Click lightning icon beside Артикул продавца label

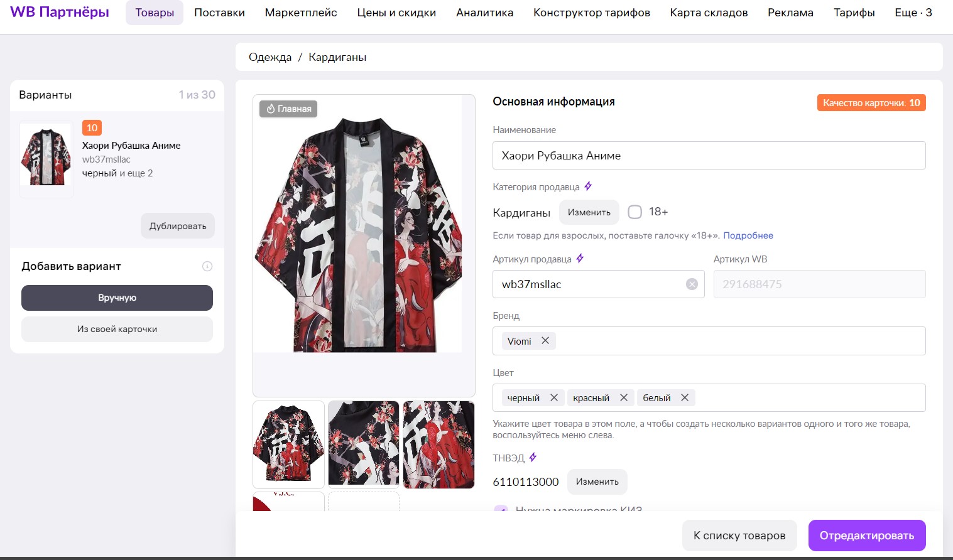click(580, 259)
